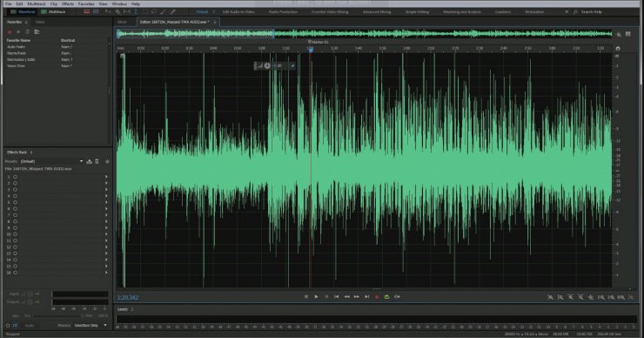Toggle power for effect slot 1
Screen dimensions: 644x338
click(x=15, y=177)
